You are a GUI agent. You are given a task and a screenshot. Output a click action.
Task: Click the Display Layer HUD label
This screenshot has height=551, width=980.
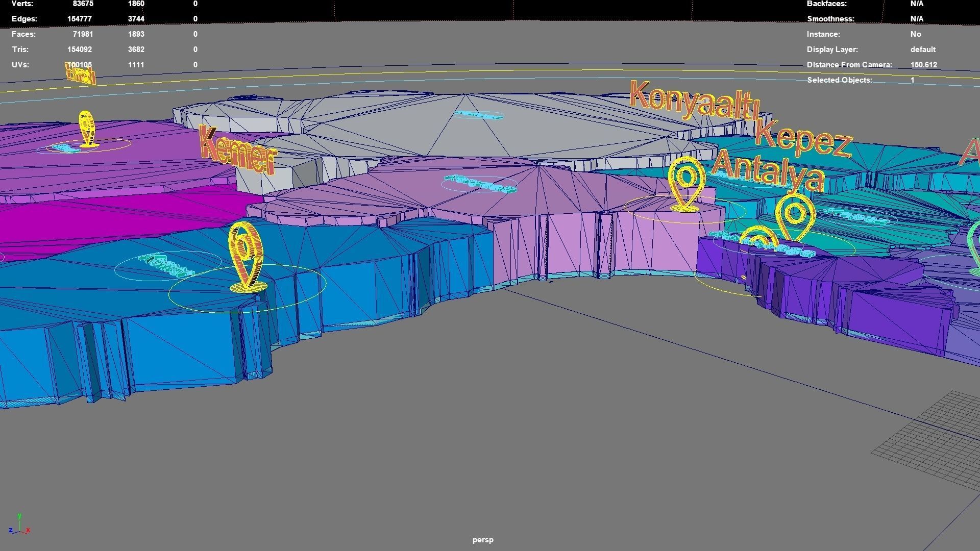point(832,49)
